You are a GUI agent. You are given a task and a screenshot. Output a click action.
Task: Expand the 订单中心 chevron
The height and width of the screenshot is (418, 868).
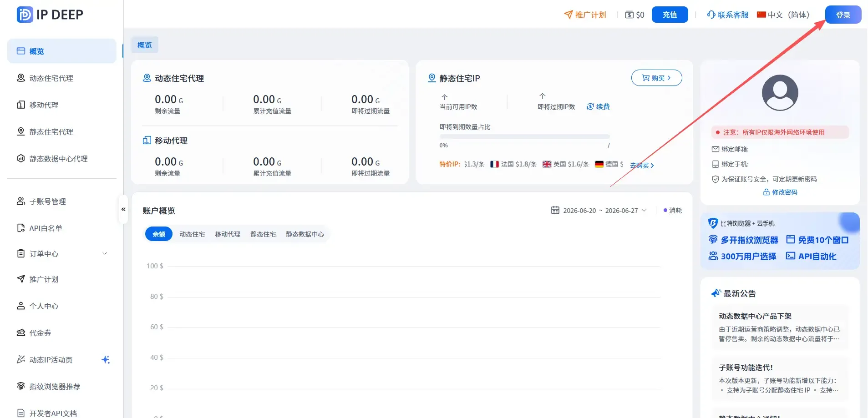[x=105, y=253]
